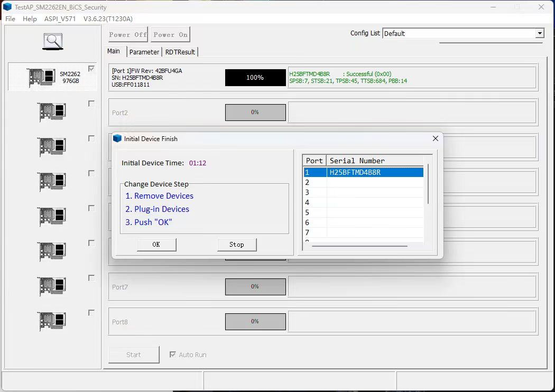Click the second port SSD card icon
The width and height of the screenshot is (555, 392).
tap(52, 112)
